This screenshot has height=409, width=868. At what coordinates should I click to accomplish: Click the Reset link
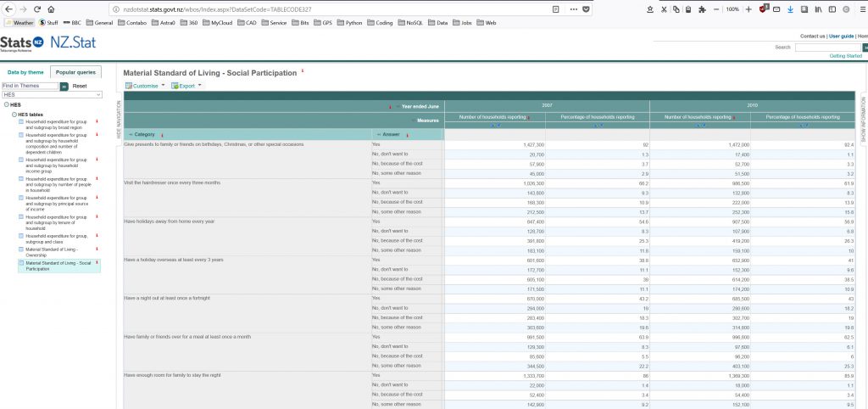tap(80, 86)
